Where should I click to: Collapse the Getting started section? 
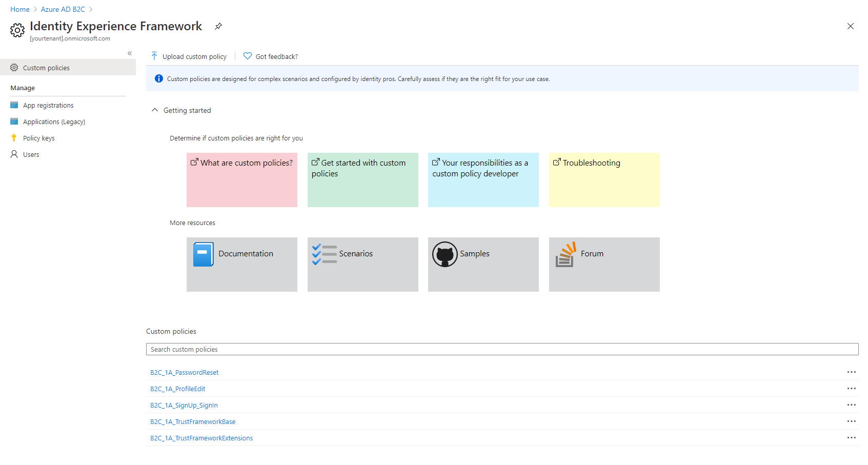click(x=155, y=110)
